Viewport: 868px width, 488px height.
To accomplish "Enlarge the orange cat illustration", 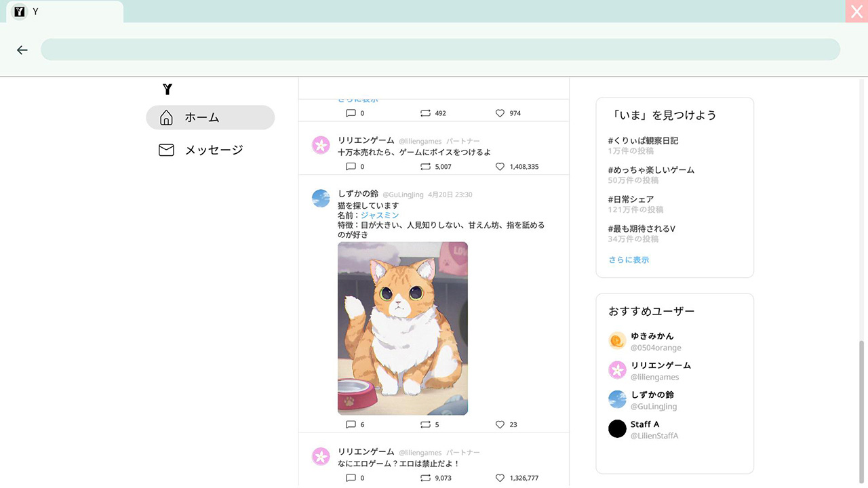I will click(x=403, y=328).
